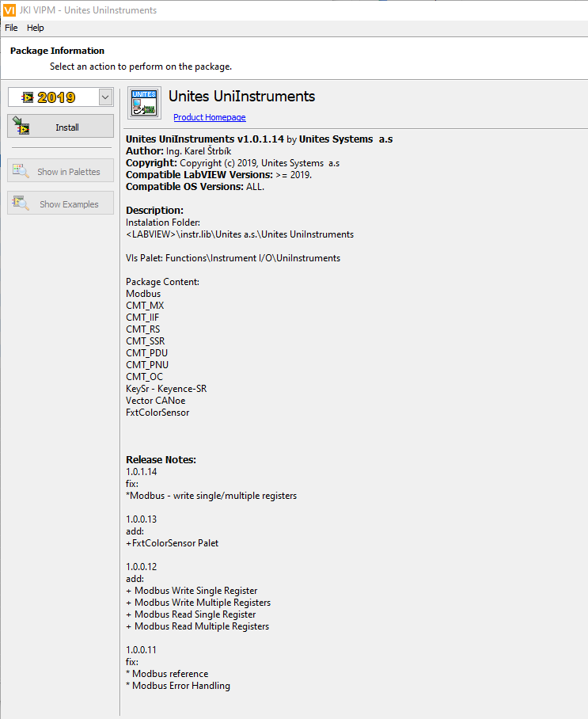Click the Unites UniInstruments package title
The image size is (588, 719).
pos(241,97)
